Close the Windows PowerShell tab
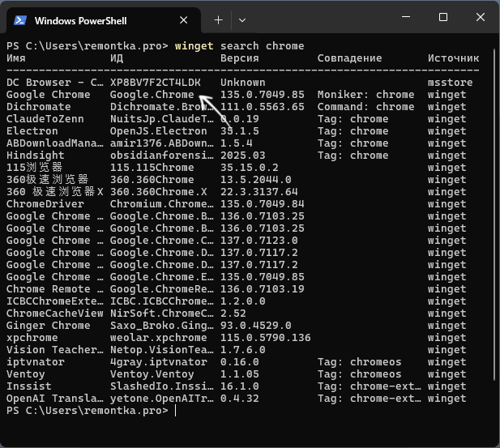The image size is (500, 448). point(188,19)
